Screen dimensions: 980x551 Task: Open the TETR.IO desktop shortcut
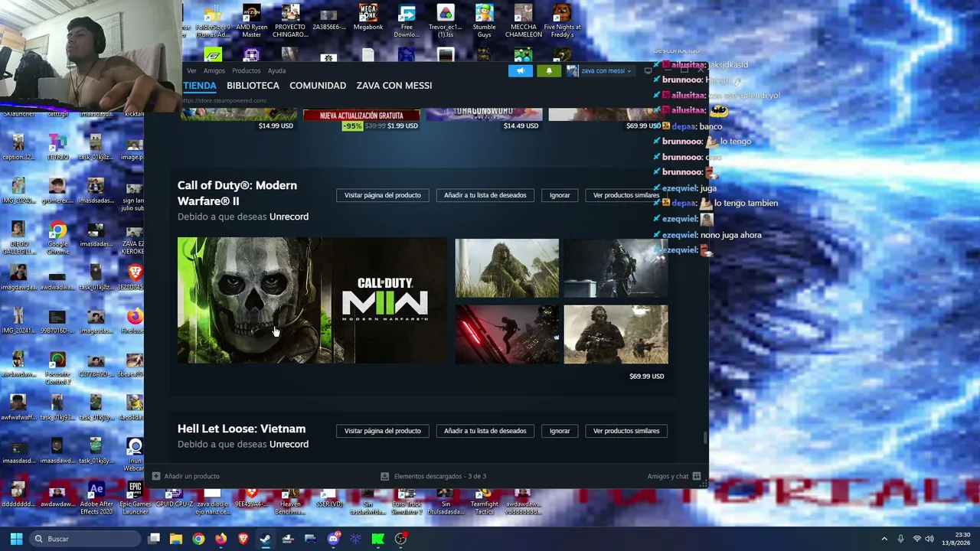pyautogui.click(x=57, y=148)
